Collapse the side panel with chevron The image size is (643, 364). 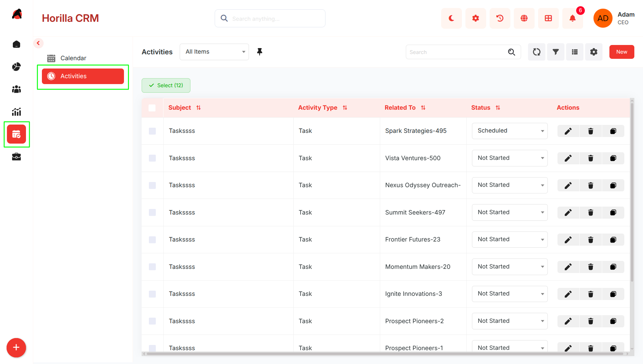pos(38,43)
